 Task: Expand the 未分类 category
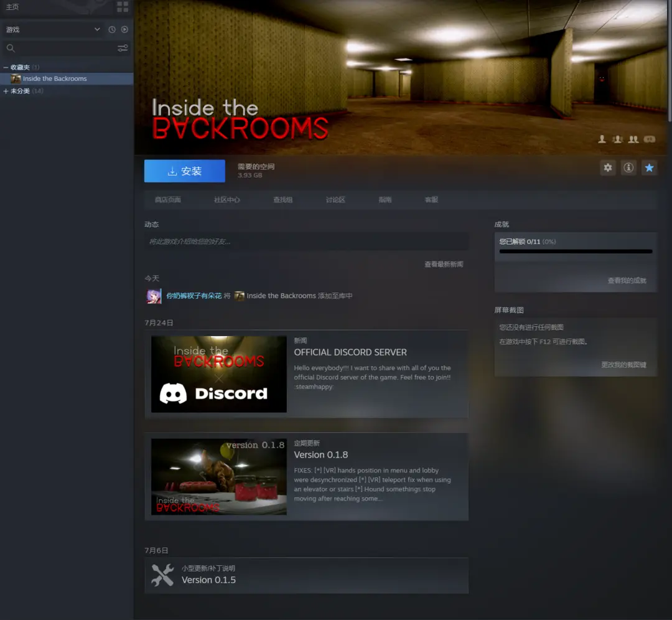pos(6,91)
